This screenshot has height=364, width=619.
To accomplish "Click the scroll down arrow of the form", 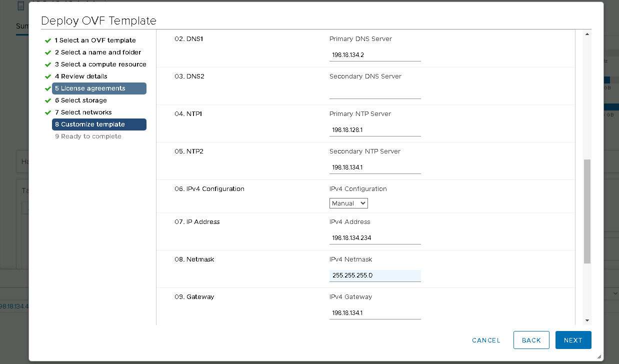I will (587, 320).
